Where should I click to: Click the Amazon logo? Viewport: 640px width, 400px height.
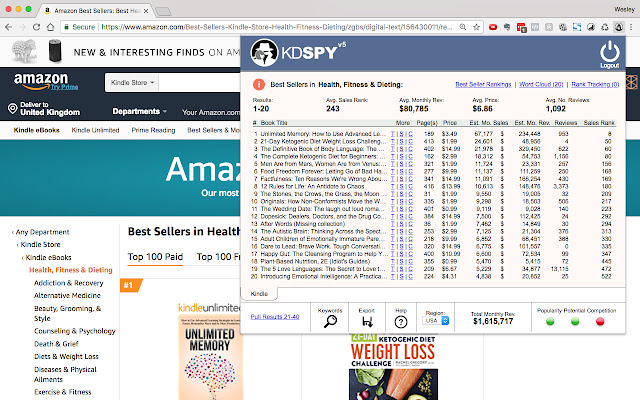pos(41,80)
